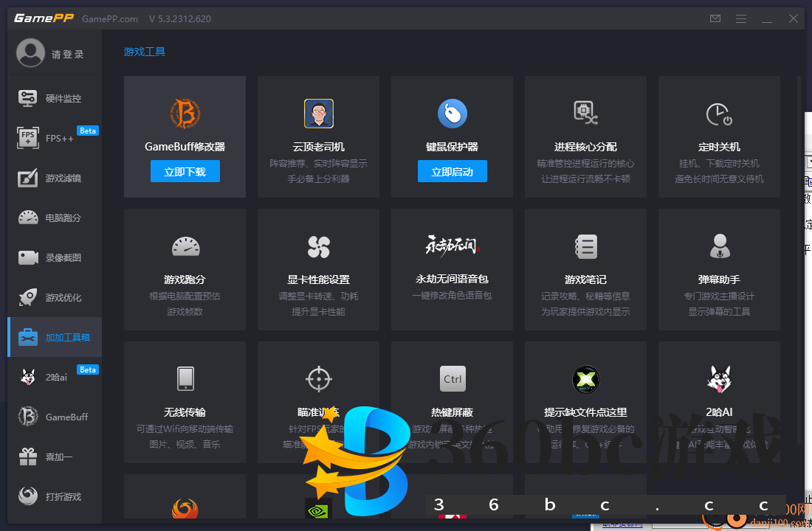Open the 硬件监控 hardware monitoring panel
The height and width of the screenshot is (531, 812).
pyautogui.click(x=54, y=97)
